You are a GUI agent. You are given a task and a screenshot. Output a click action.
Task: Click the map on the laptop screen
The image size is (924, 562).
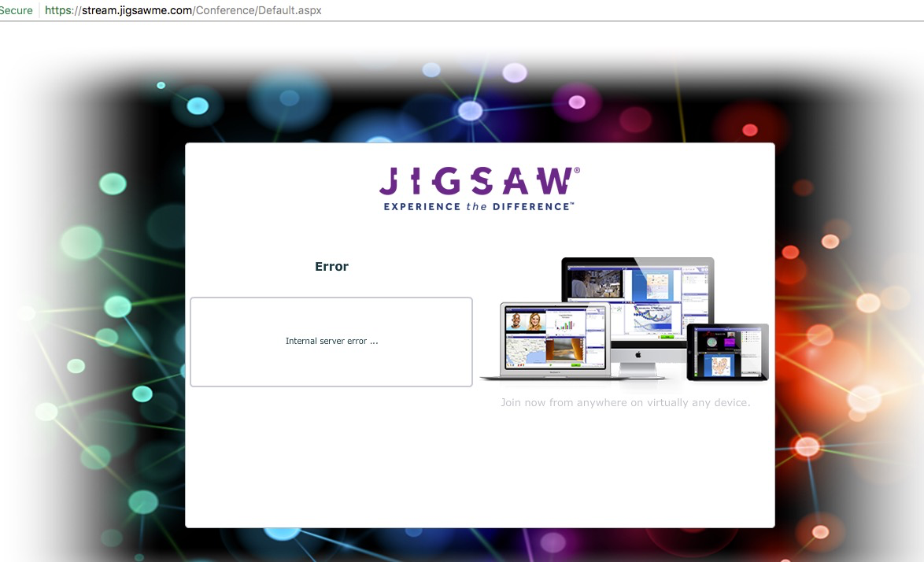coord(527,350)
